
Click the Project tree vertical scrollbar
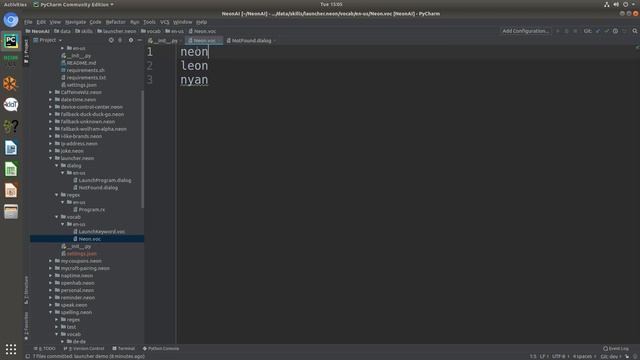(x=142, y=149)
